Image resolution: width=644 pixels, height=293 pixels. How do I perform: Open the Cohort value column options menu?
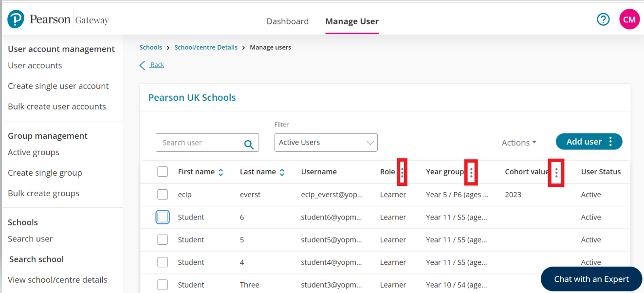(556, 172)
